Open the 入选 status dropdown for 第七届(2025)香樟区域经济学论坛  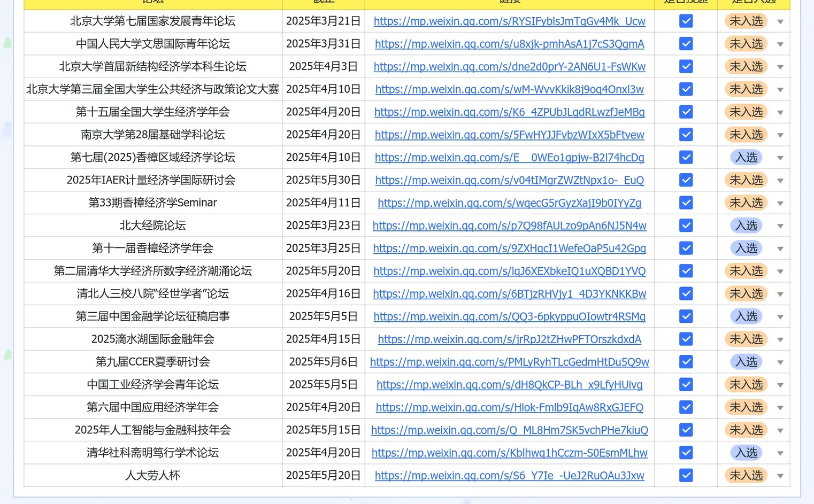coord(780,157)
